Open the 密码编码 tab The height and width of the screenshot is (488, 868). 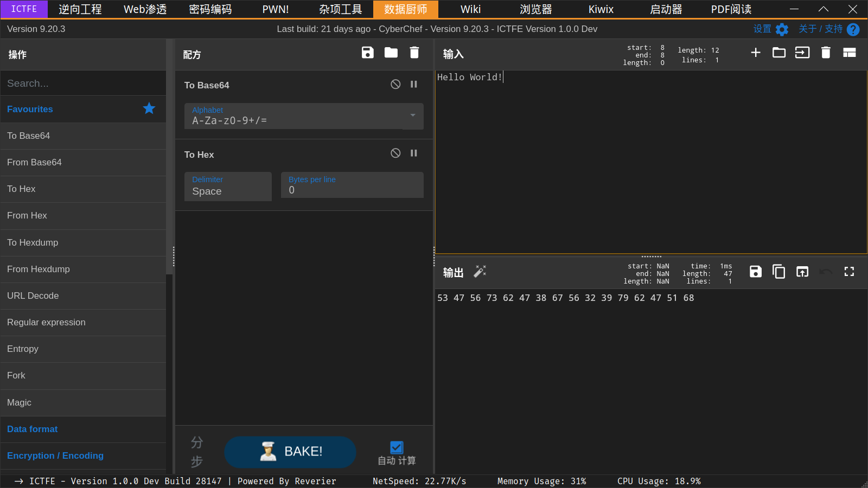point(210,9)
